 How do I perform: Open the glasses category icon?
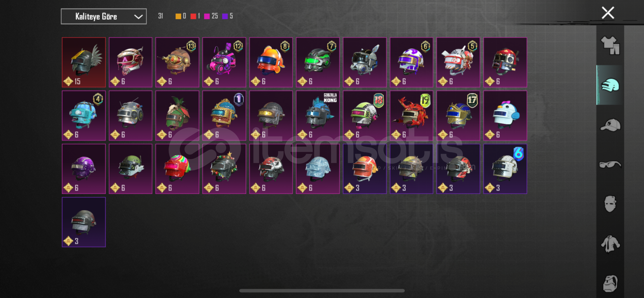tap(610, 165)
